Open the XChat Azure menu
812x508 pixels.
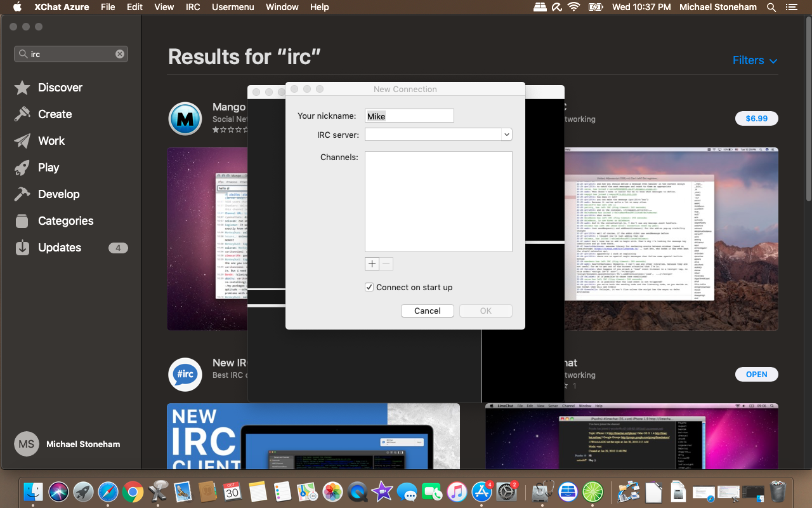pyautogui.click(x=60, y=7)
